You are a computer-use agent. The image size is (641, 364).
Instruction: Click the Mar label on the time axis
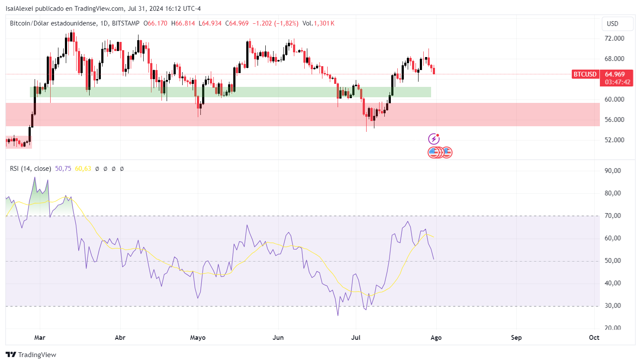[40, 338]
